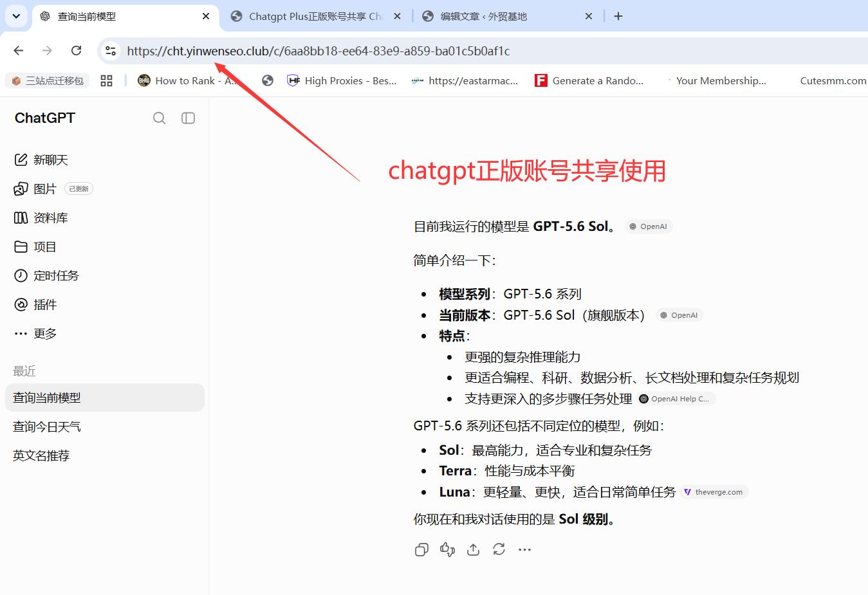Close the 查询当前模型 tab
Screen dimensions: 868x595
pos(206,16)
